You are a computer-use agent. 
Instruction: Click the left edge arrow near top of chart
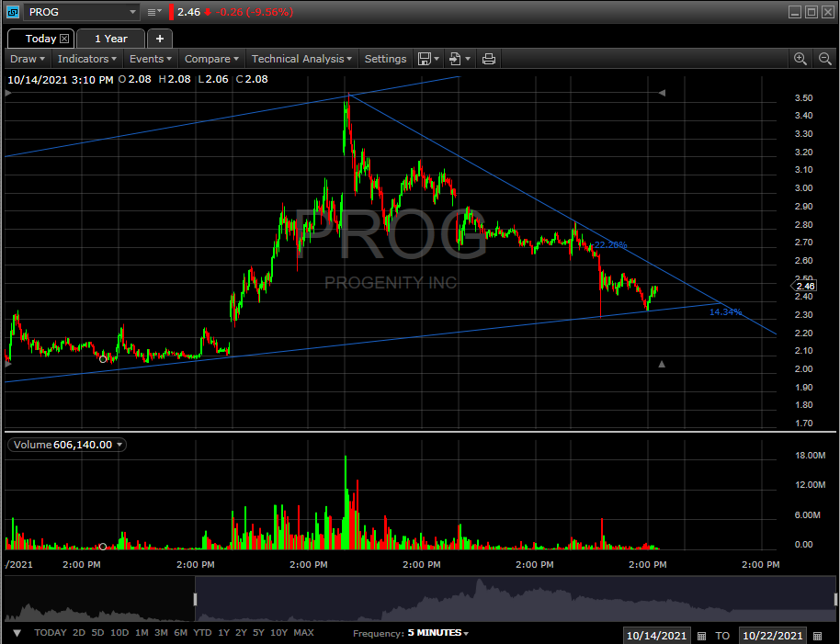8,93
